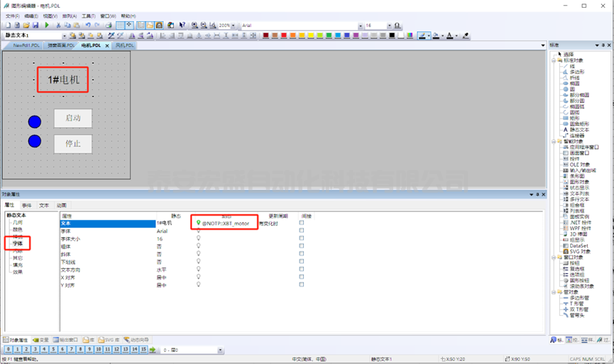Switch to the 风机.PDL tab
The height and width of the screenshot is (364, 614).
pyautogui.click(x=124, y=45)
